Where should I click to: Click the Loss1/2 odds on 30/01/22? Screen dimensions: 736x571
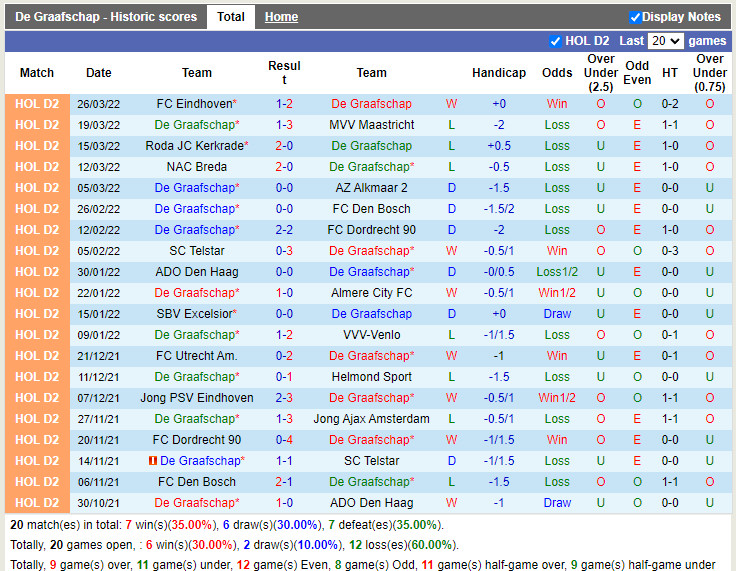557,272
